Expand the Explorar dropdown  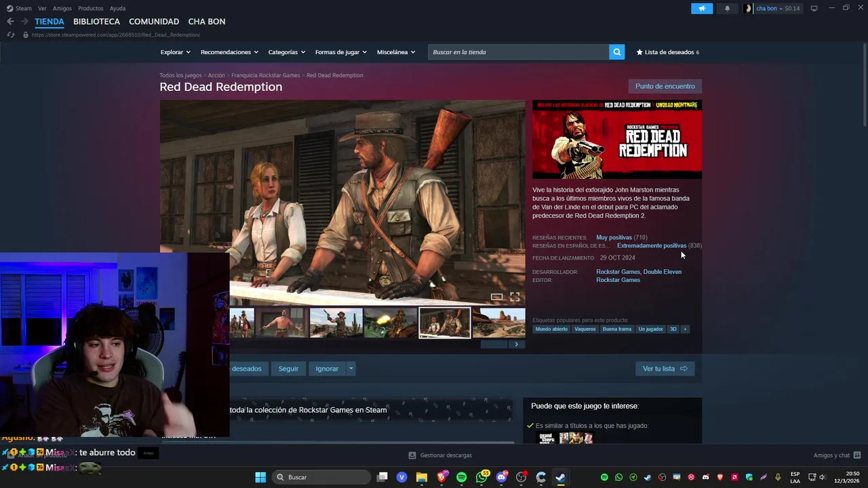pyautogui.click(x=175, y=52)
